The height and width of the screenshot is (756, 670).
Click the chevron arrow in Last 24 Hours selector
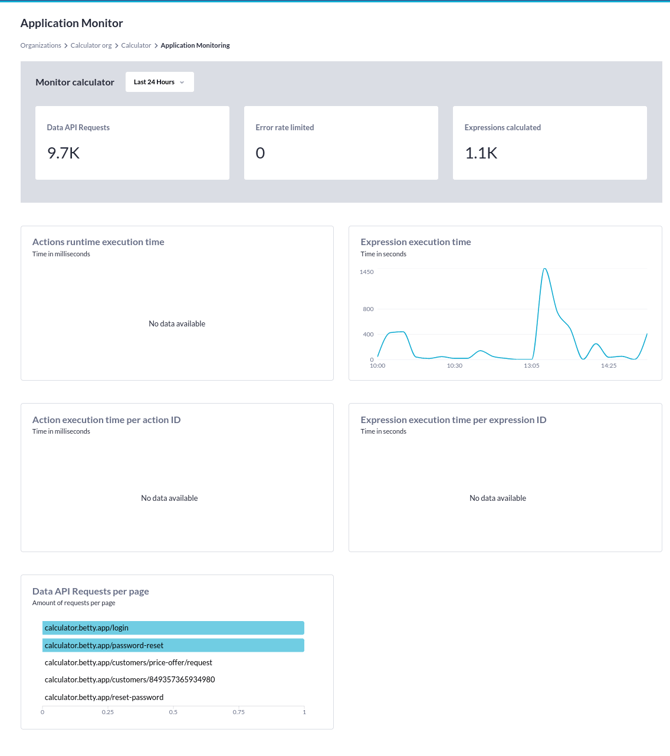[x=182, y=82]
